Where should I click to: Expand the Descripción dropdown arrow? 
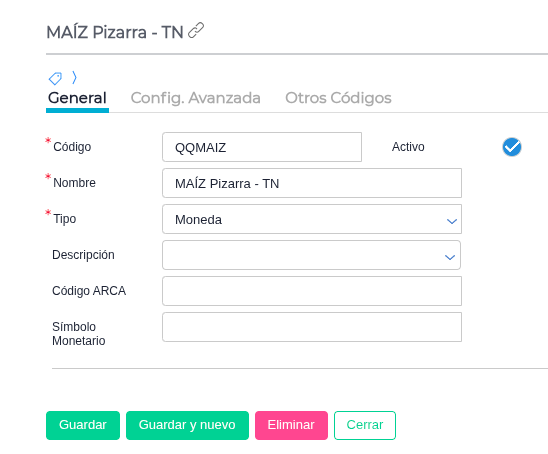pos(450,258)
